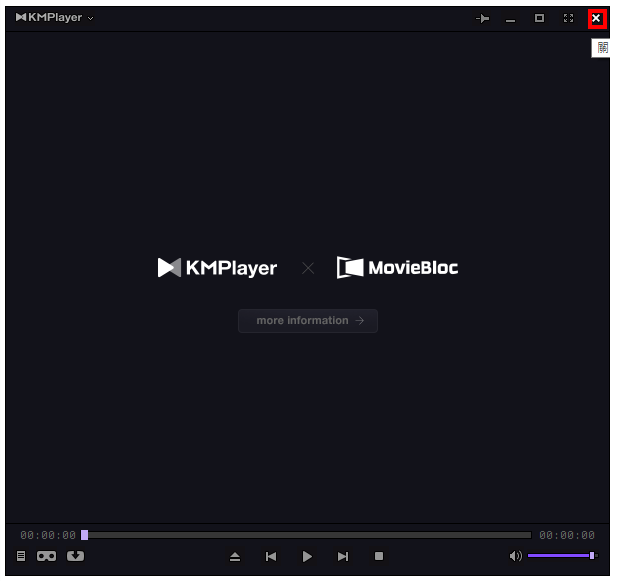Screen dimensions: 618x581
Task: Click the seek bar timeline
Action: click(307, 535)
